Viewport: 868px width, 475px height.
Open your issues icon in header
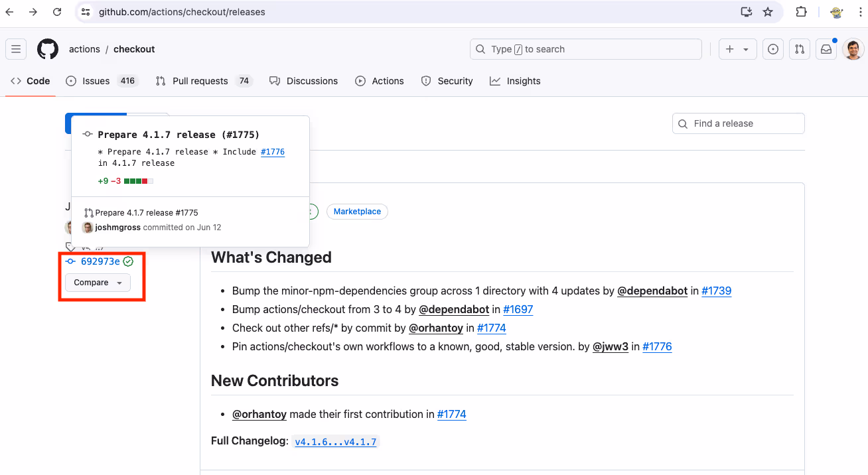[772, 49]
